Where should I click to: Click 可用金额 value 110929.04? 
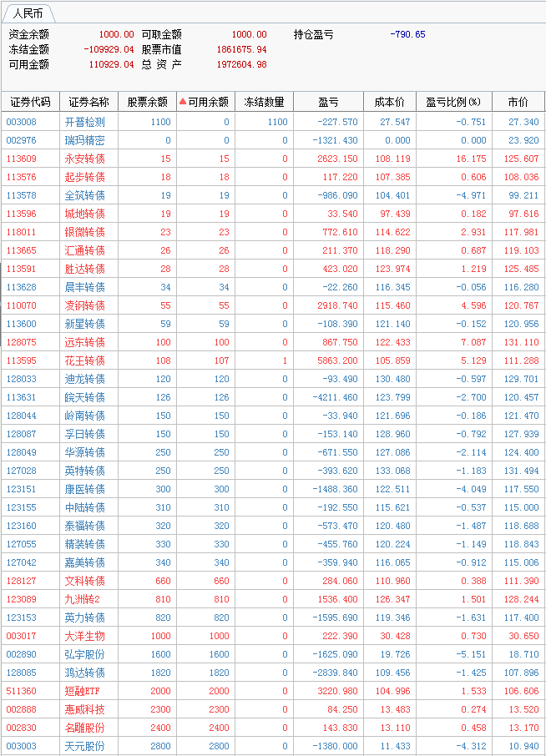point(111,64)
